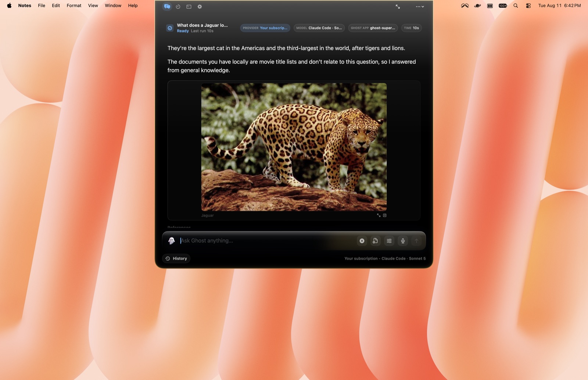This screenshot has height=380, width=588.
Task: Click the conversation title "What does a Jaguar lo..."
Action: pos(202,25)
